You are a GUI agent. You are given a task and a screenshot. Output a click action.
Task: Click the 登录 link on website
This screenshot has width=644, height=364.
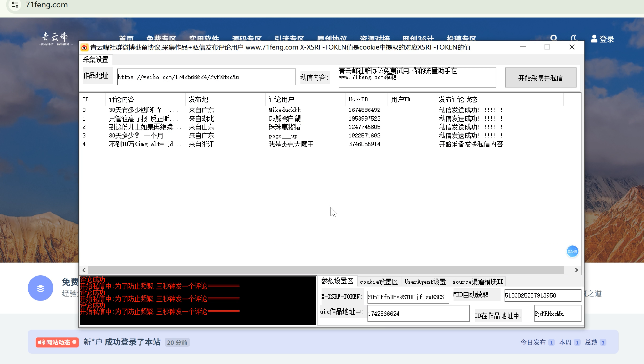[607, 39]
